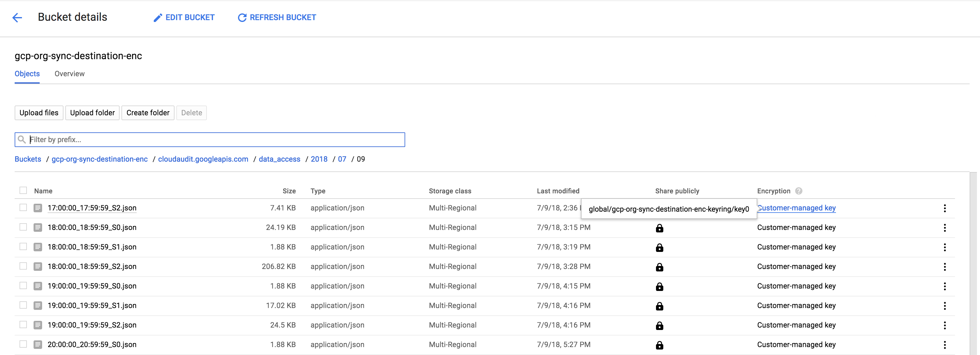Image resolution: width=980 pixels, height=355 pixels.
Task: Click the file icon beside 17:00:00_17:59:59_S2.json
Action: [38, 208]
